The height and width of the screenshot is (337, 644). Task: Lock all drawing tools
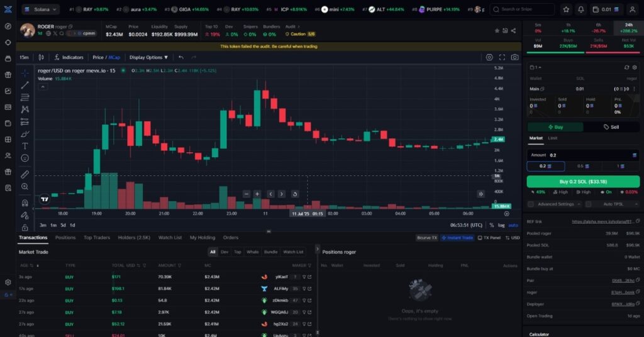coord(25,227)
